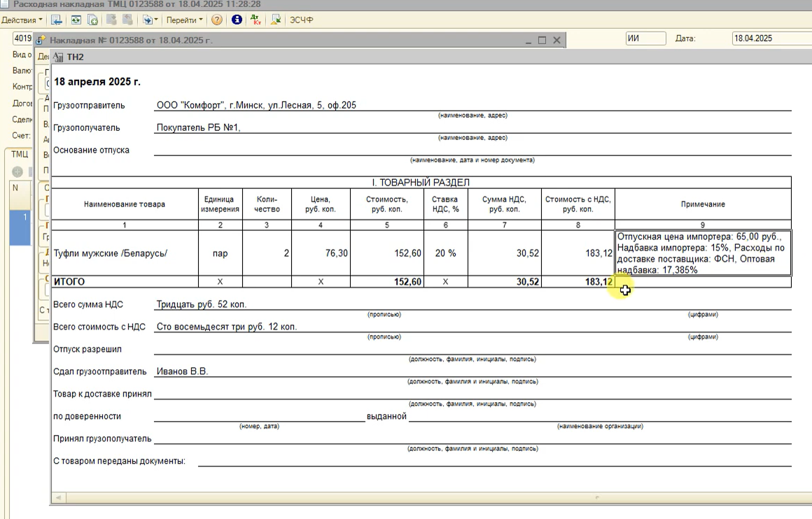Select the 152,60 cell in the Туфли row
812x519 pixels.
(x=387, y=253)
